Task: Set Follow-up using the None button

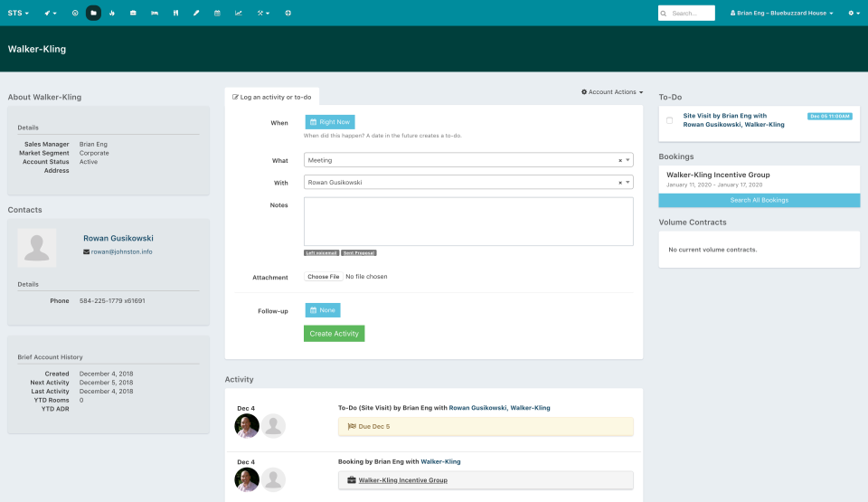Action: pyautogui.click(x=323, y=310)
